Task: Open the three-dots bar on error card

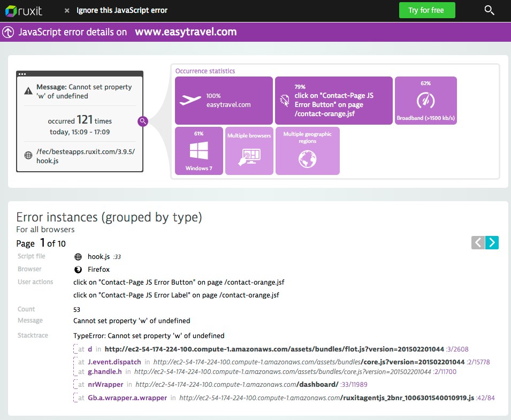Action: tap(22, 74)
